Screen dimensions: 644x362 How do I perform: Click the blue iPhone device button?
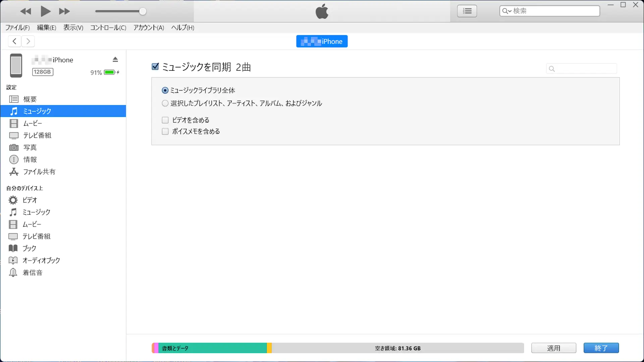pos(322,41)
